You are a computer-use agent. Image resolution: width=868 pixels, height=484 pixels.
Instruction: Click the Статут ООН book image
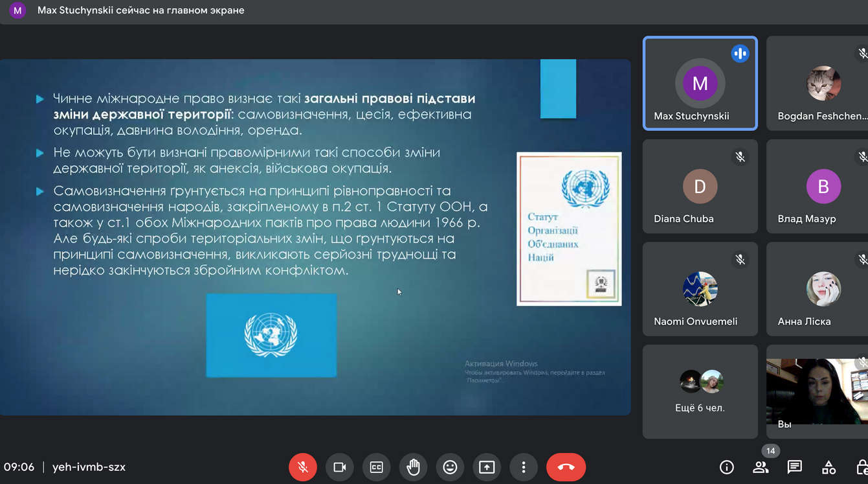tap(569, 229)
